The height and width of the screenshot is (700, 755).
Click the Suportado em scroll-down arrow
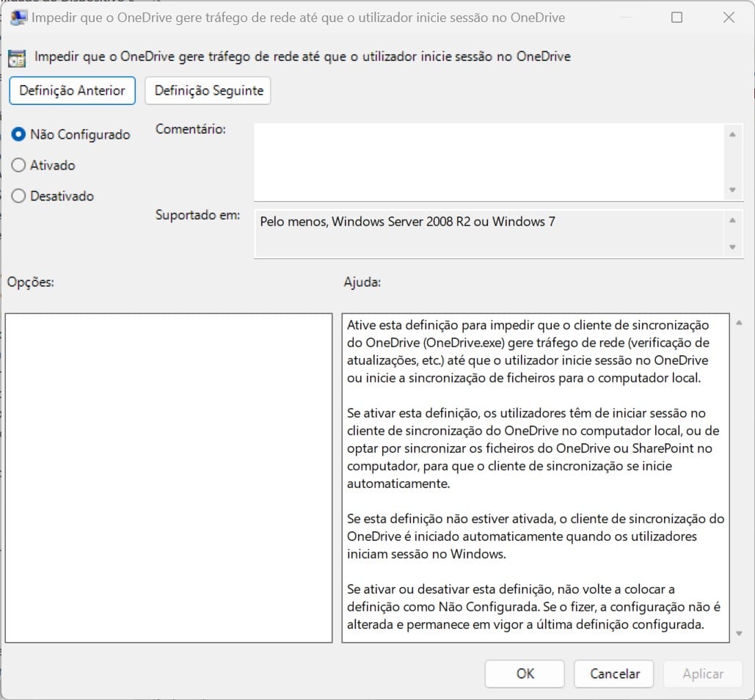click(x=732, y=247)
